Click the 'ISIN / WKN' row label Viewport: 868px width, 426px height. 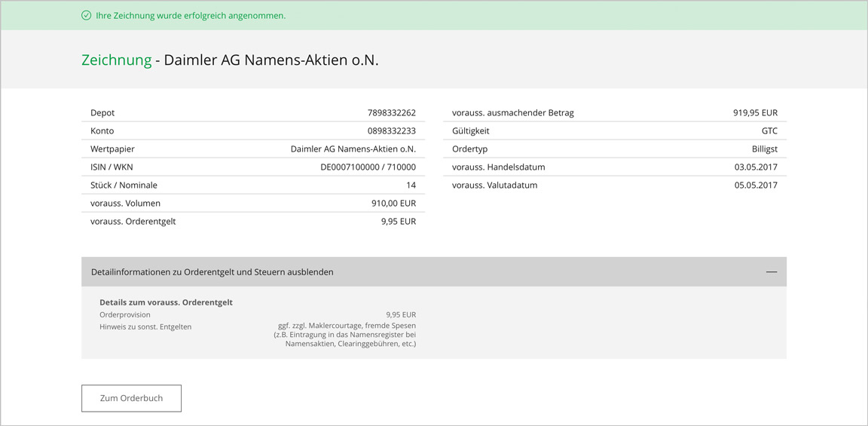(x=111, y=167)
